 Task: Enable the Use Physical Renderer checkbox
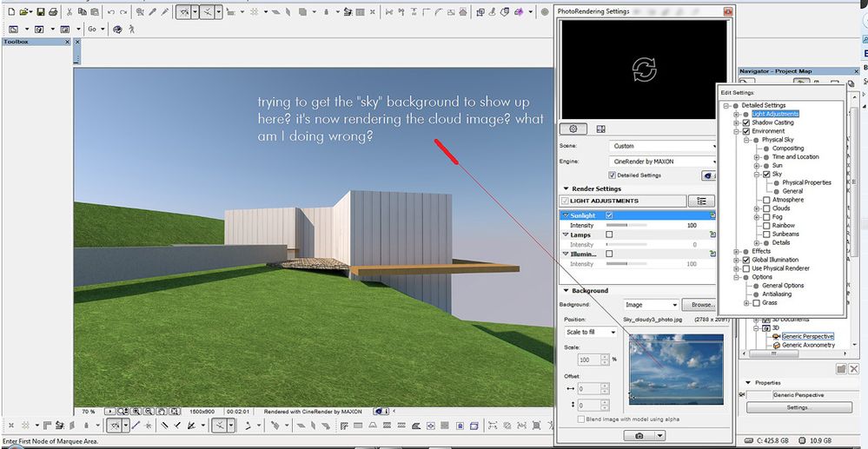pyautogui.click(x=745, y=268)
